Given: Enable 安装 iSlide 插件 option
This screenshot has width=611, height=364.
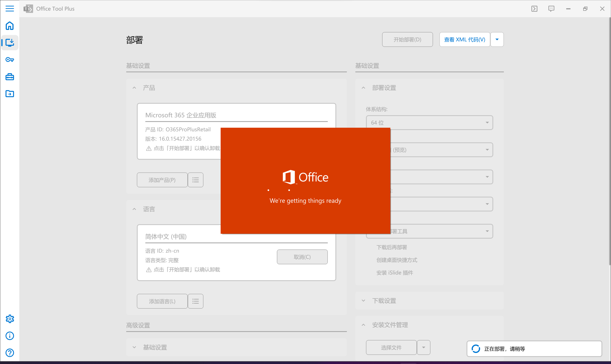Looking at the screenshot, I should click(x=395, y=273).
